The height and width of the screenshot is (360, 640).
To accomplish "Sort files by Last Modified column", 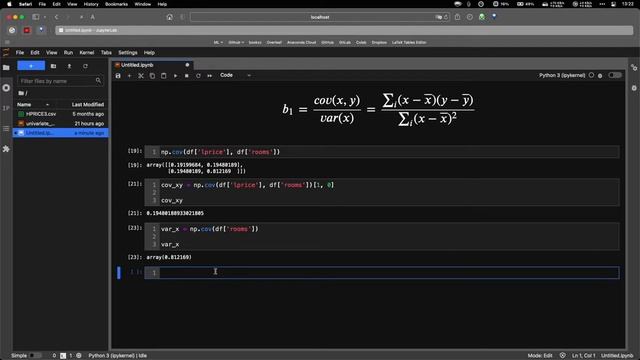I will point(87,104).
